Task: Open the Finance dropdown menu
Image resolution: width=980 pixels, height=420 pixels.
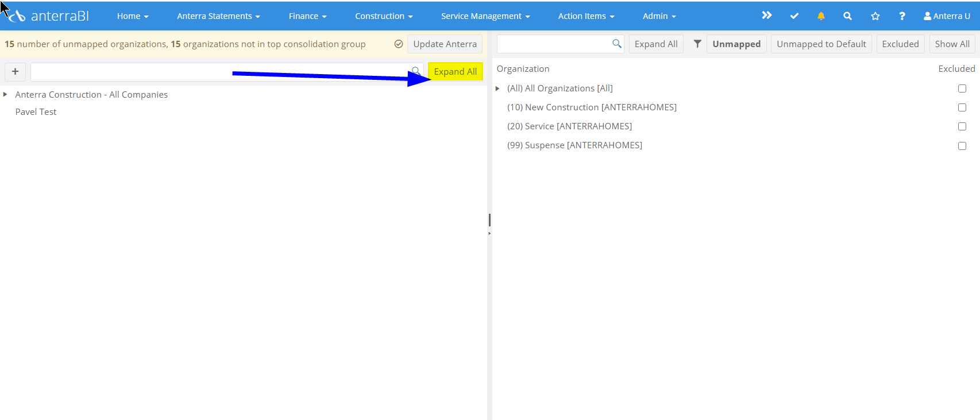Action: (307, 16)
